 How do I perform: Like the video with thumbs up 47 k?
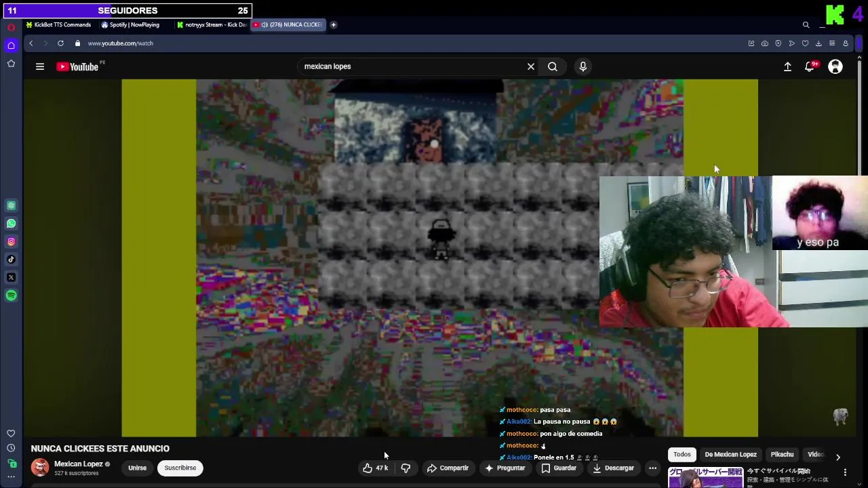376,468
